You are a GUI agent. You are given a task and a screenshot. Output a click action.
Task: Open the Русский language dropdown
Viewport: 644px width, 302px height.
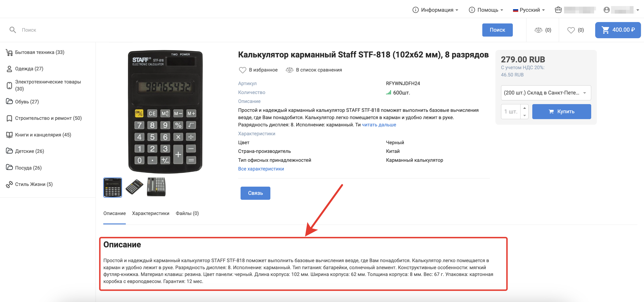(529, 10)
